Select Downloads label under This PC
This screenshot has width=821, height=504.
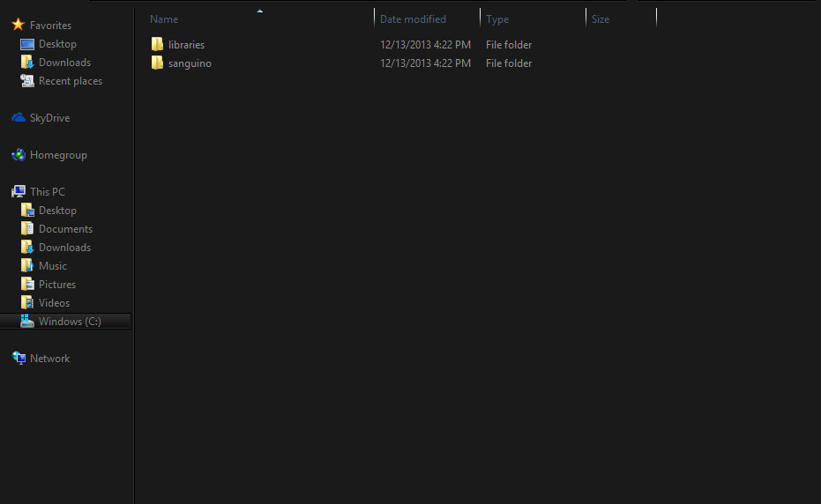65,248
